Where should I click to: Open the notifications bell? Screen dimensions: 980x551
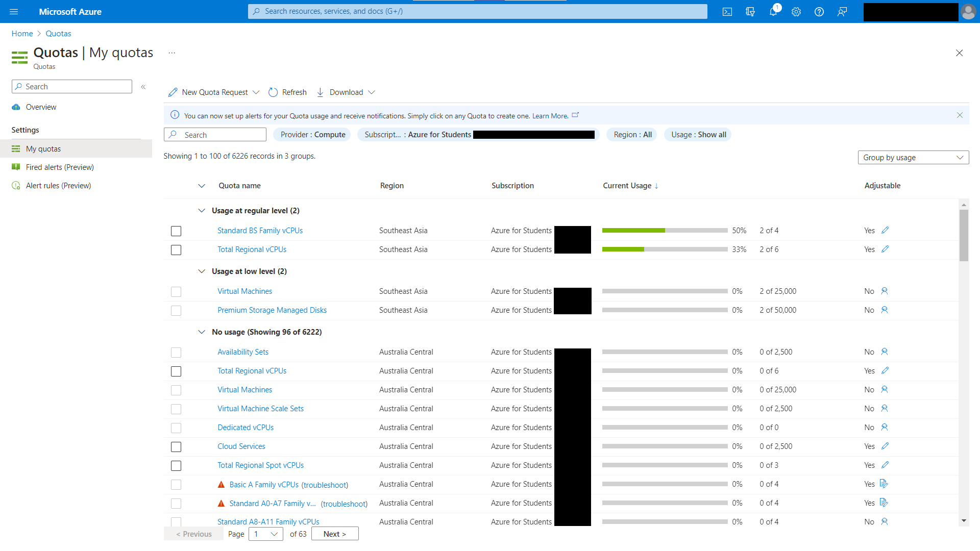[x=773, y=11]
